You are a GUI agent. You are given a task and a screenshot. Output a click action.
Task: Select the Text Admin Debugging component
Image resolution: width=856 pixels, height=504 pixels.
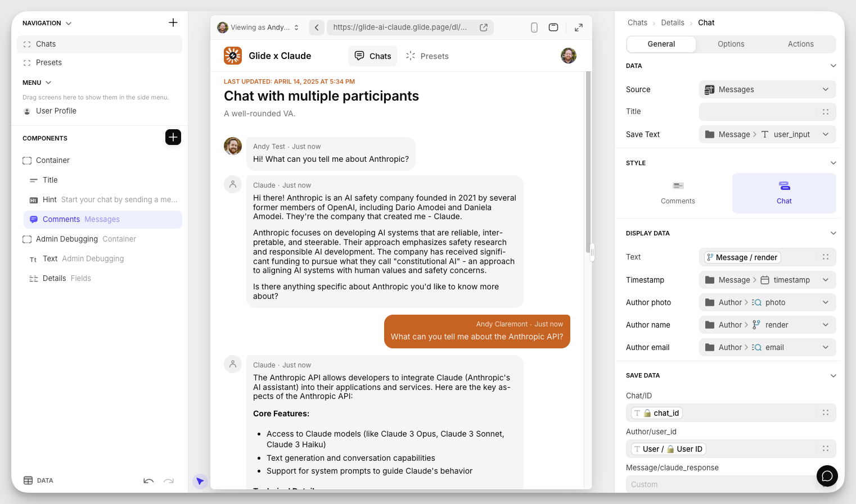click(x=103, y=258)
